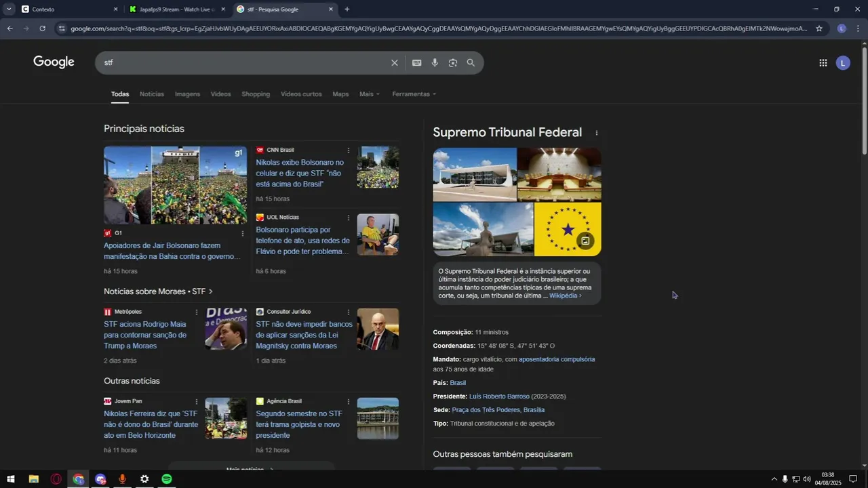Open more options for Supremo Tribunal Federal panel
Image resolution: width=868 pixels, height=488 pixels.
597,133
